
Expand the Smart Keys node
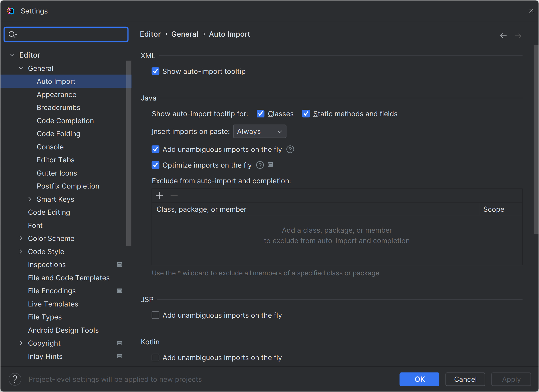(x=30, y=199)
